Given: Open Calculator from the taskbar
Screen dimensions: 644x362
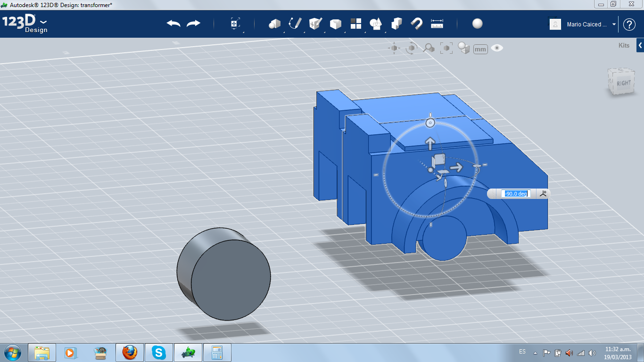Looking at the screenshot, I should coord(217,353).
